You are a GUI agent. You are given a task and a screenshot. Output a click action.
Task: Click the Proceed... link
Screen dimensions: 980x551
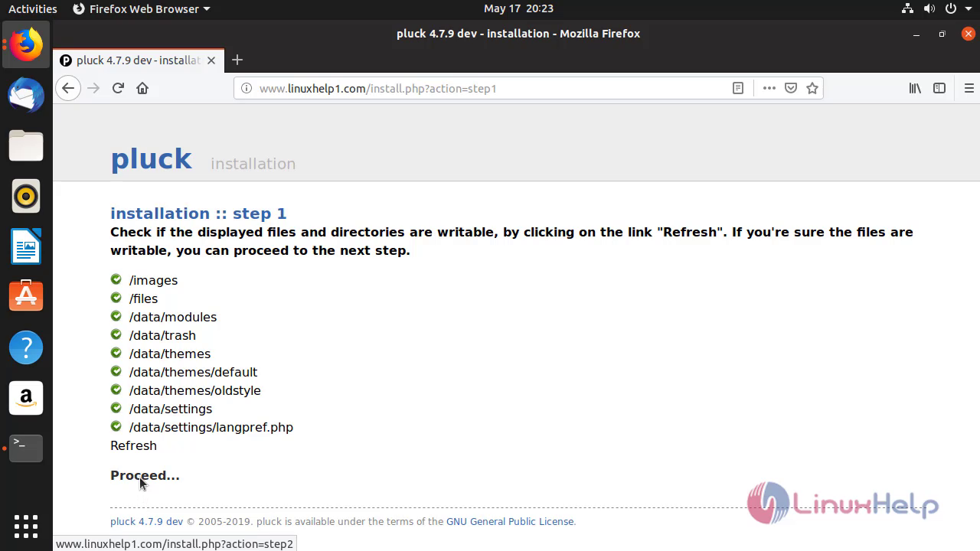[x=145, y=475]
